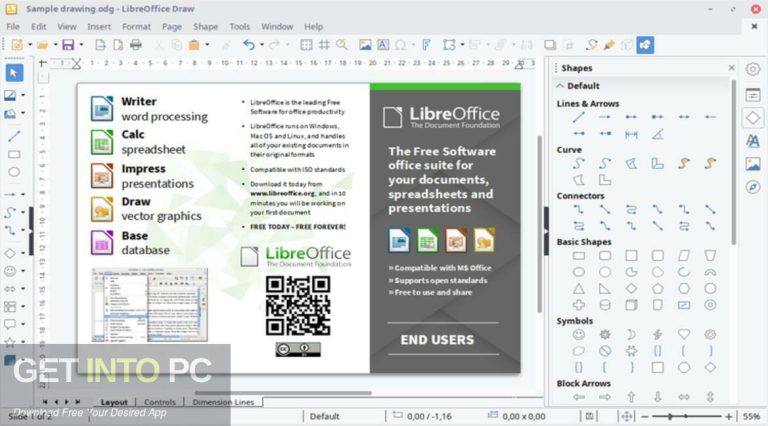Open the Shape menu
The width and height of the screenshot is (768, 426).
205,26
